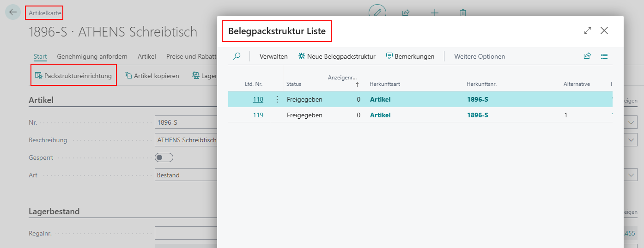Open the Verwalten menu
Image resolution: width=644 pixels, height=248 pixels.
(273, 56)
